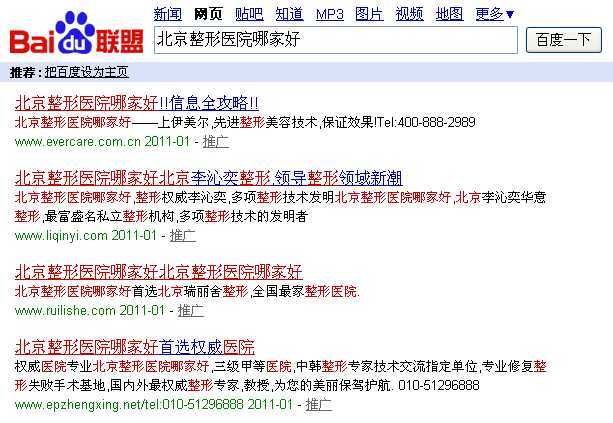This screenshot has width=613, height=423.
Task: Open the 地图 tab
Action: coord(450,14)
